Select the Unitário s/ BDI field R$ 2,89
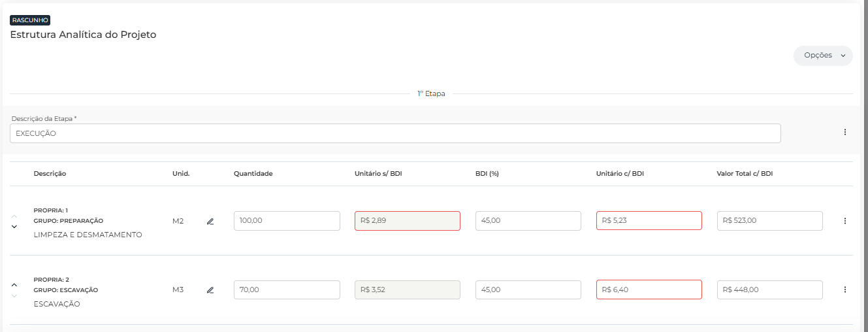This screenshot has height=332, width=868. 407,221
